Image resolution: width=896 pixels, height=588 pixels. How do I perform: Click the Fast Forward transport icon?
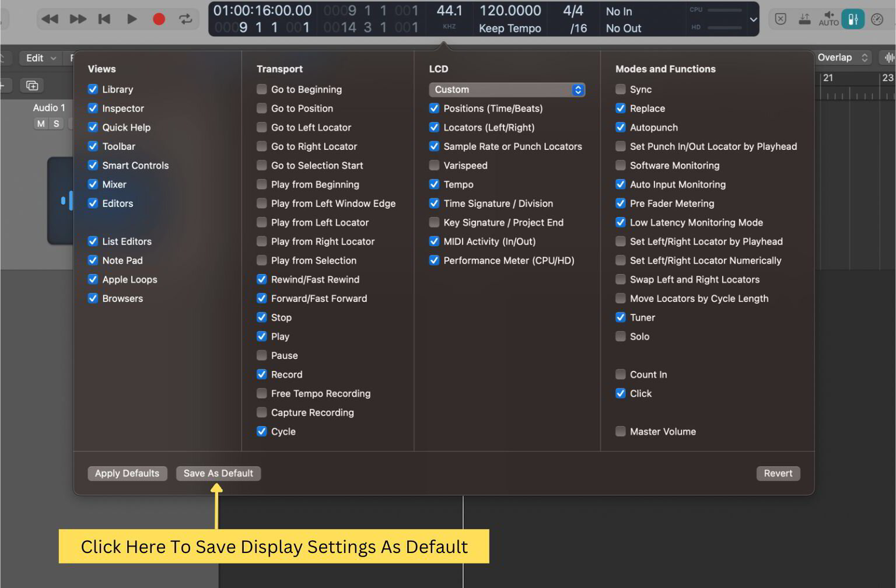[x=76, y=18]
